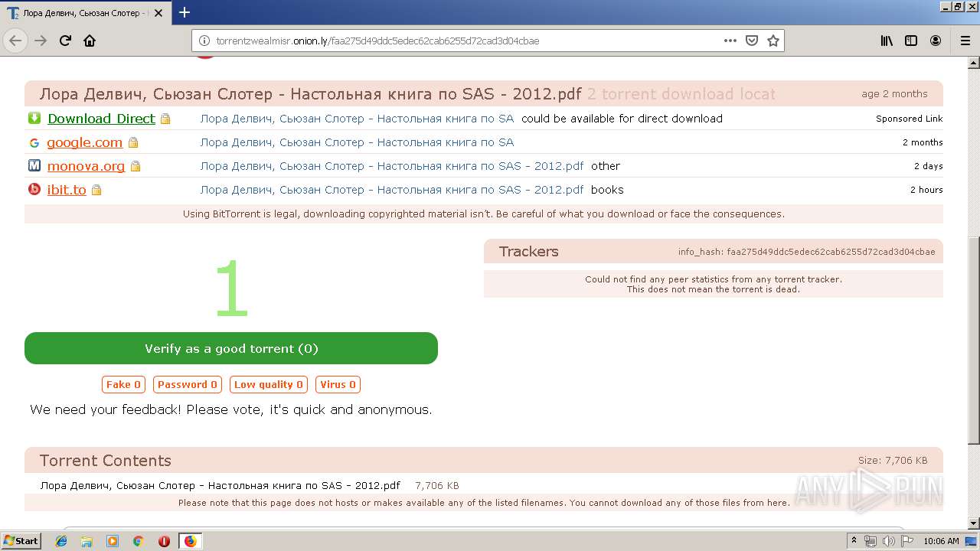
Task: Open the Library menu in the toolbar
Action: coord(887,41)
